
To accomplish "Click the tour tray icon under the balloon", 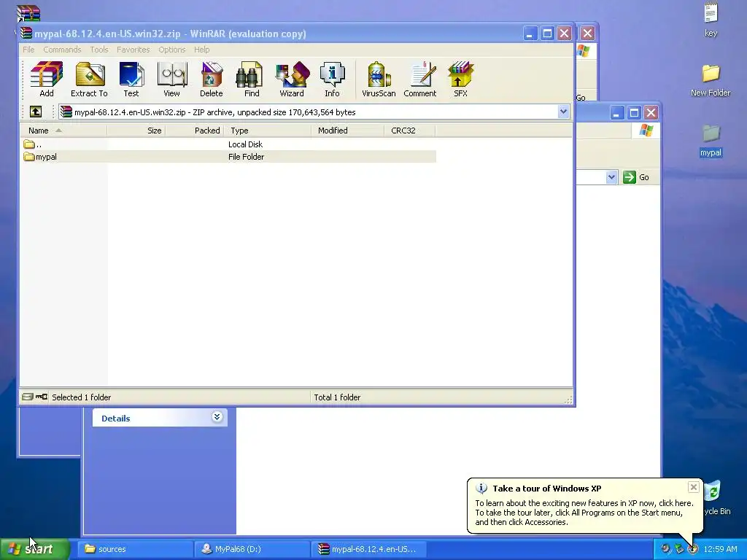I will click(x=692, y=549).
